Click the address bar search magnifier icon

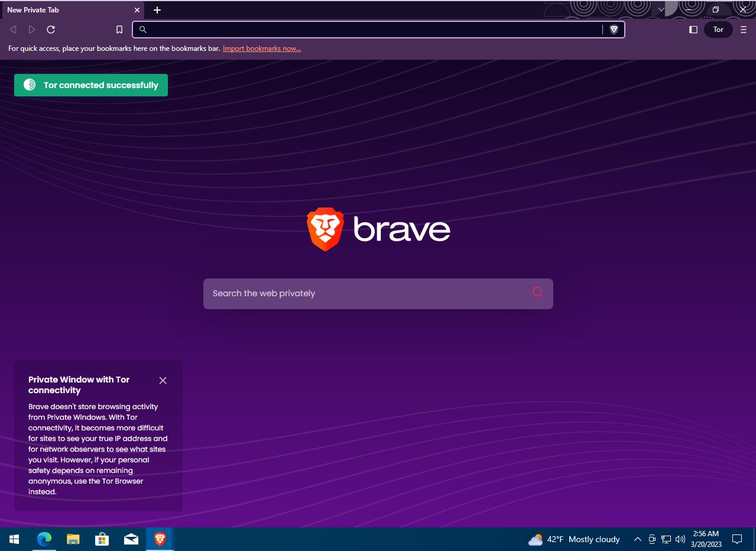click(142, 30)
